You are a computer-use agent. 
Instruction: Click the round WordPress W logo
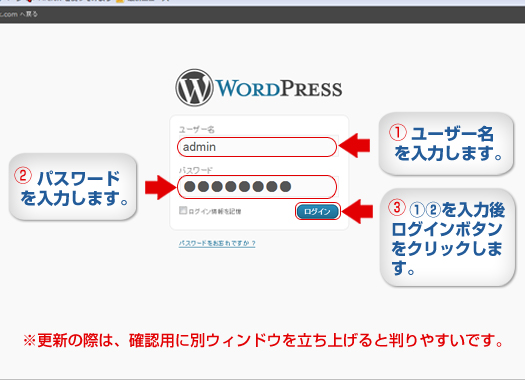coord(194,88)
